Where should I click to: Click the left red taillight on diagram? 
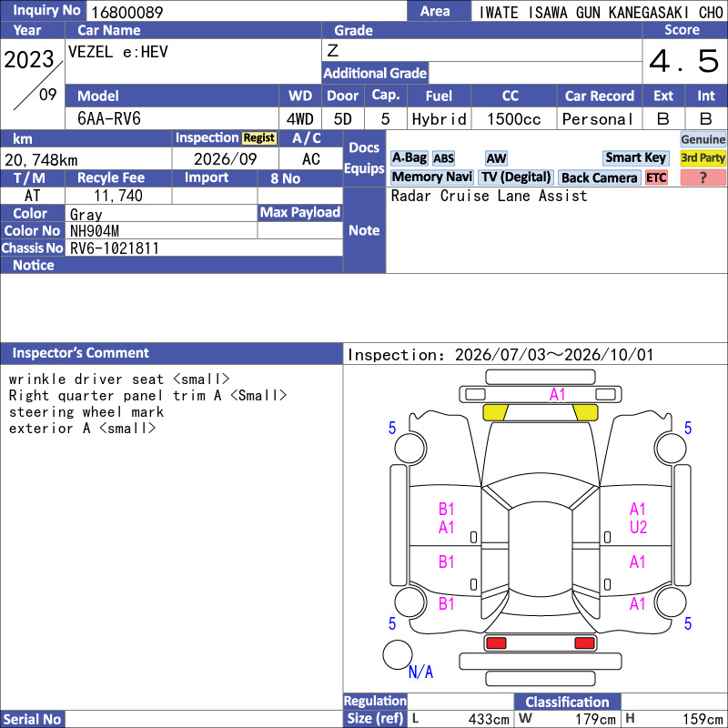[496, 643]
